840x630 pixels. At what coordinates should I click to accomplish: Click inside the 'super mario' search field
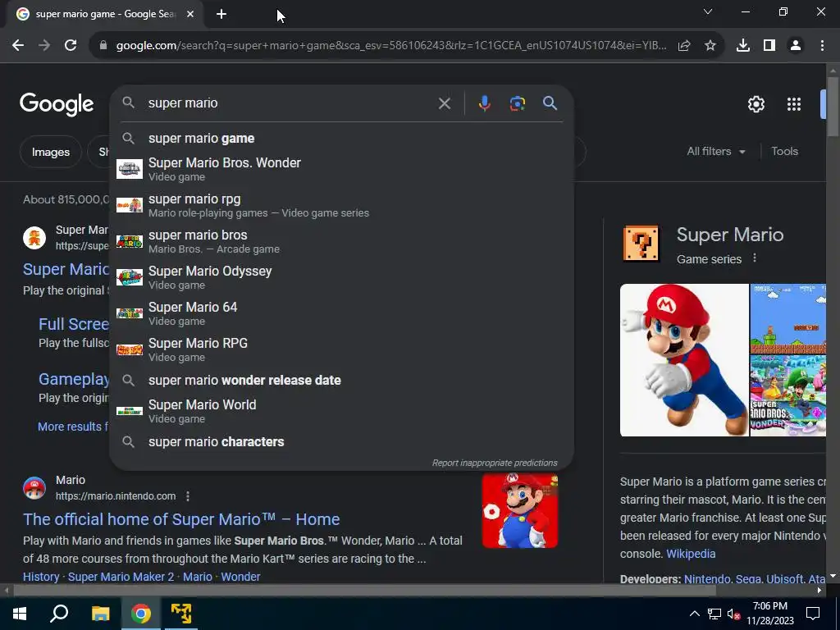coord(290,103)
